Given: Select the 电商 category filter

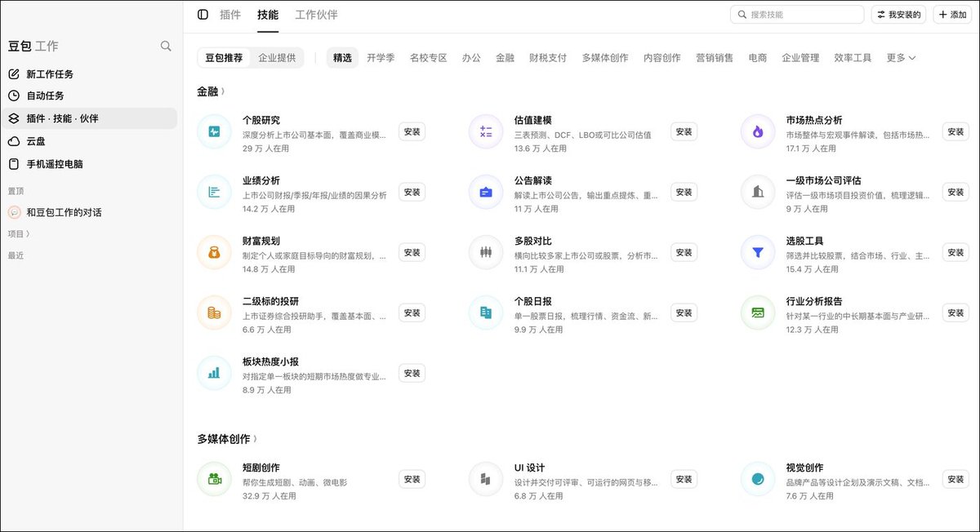Looking at the screenshot, I should tap(758, 58).
